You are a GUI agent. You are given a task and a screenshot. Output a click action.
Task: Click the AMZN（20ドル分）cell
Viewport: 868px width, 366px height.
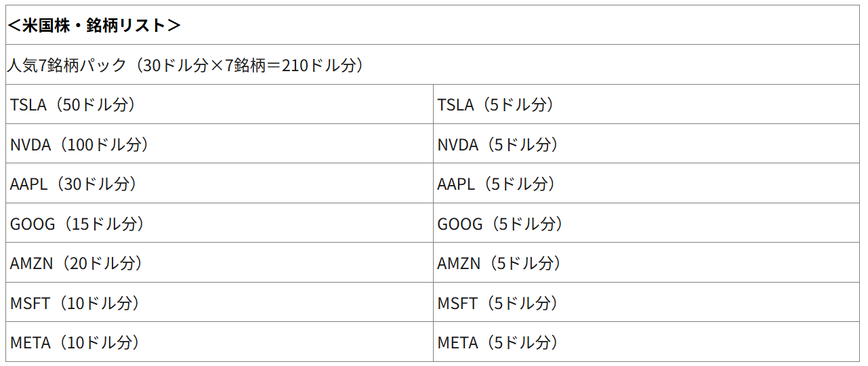coord(77,263)
